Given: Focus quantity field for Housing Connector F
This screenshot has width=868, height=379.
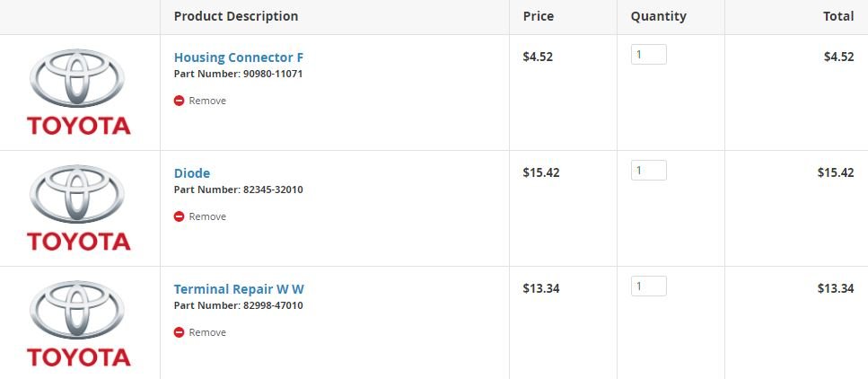Looking at the screenshot, I should [x=649, y=54].
